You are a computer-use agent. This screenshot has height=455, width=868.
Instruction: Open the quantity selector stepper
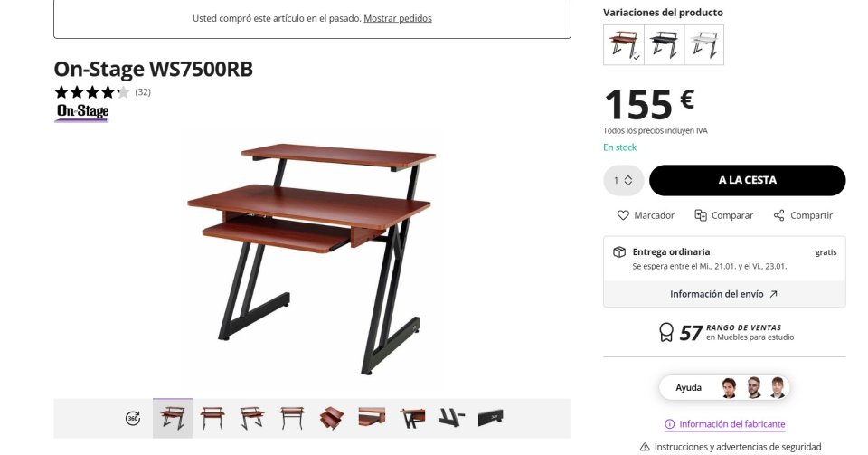pyautogui.click(x=623, y=180)
